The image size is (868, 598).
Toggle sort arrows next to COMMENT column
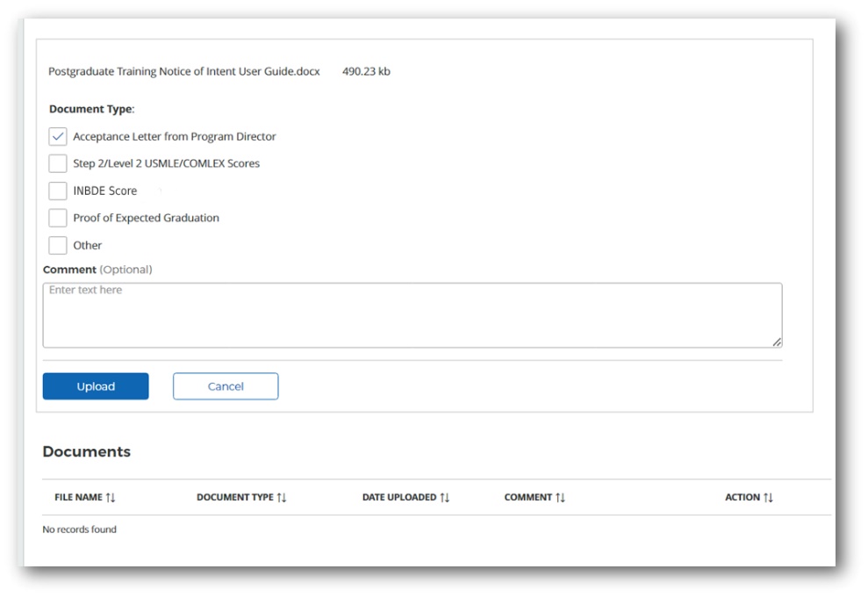561,498
